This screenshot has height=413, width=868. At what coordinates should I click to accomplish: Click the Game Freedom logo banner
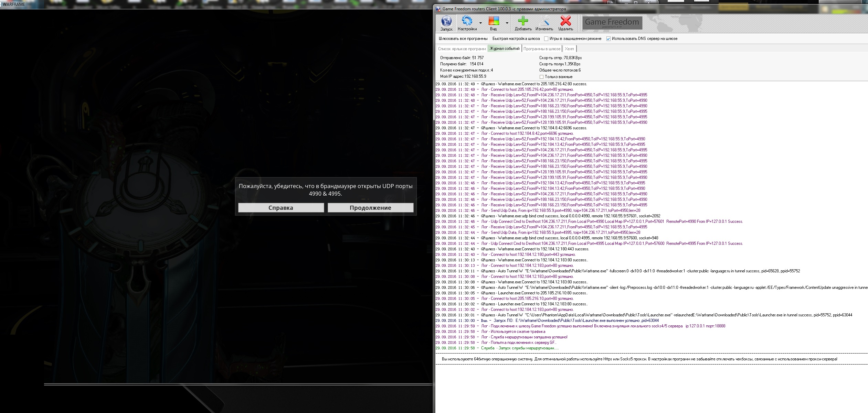(612, 23)
